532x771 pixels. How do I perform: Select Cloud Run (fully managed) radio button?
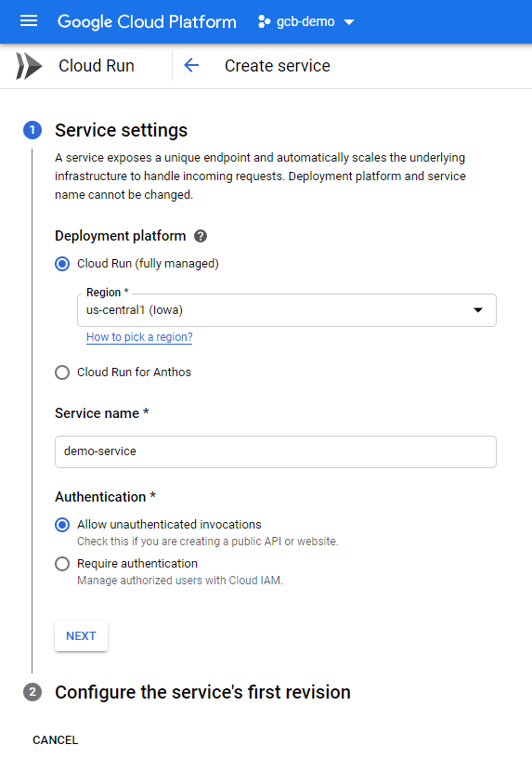coord(62,264)
